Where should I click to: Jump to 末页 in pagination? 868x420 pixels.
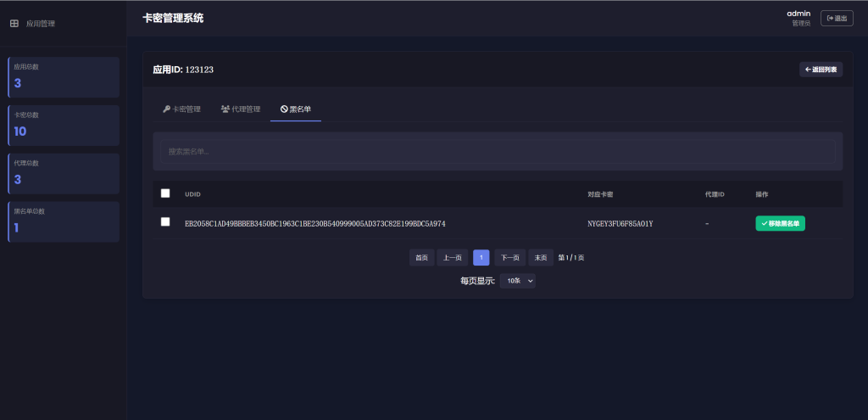pos(541,258)
